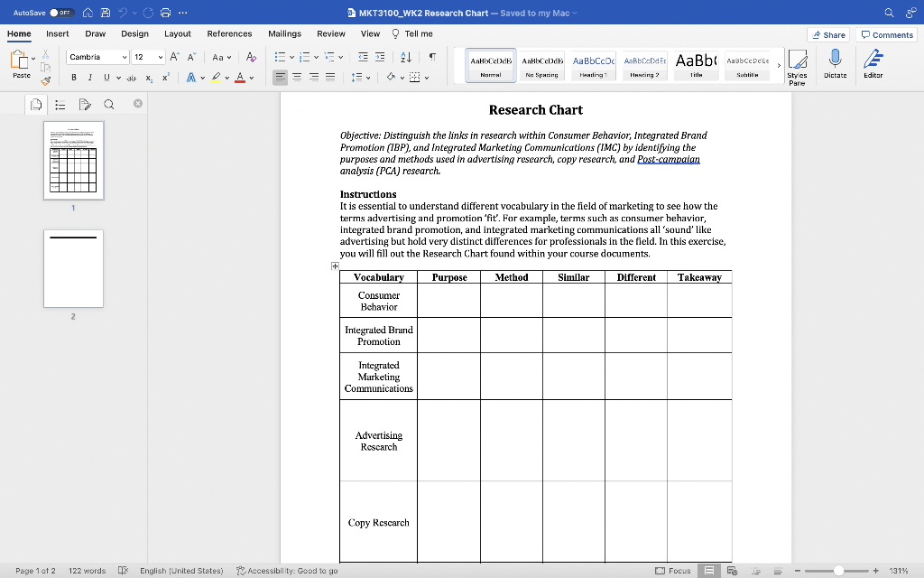The height and width of the screenshot is (578, 924).
Task: Open the Editor pane
Action: coord(871,63)
